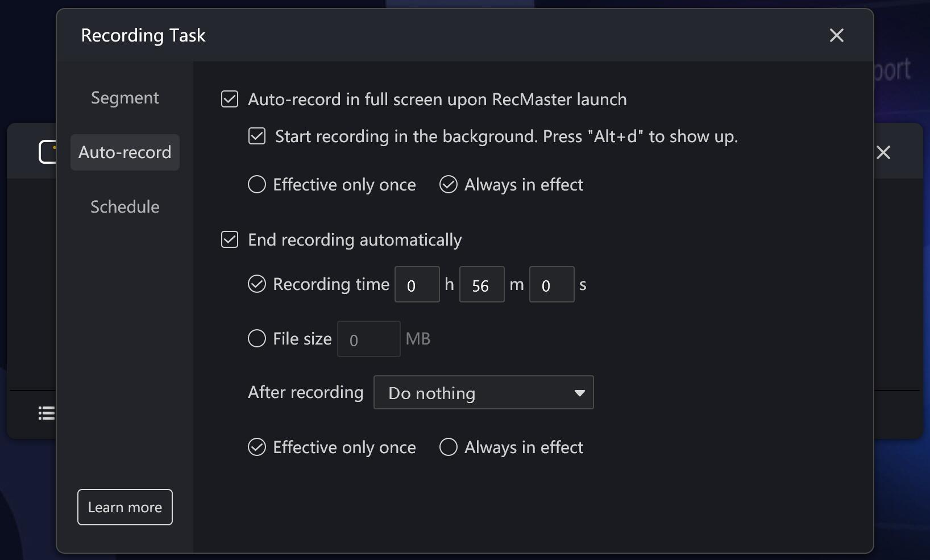Image resolution: width=930 pixels, height=560 pixels.
Task: Click the File size MB input field
Action: pyautogui.click(x=369, y=339)
